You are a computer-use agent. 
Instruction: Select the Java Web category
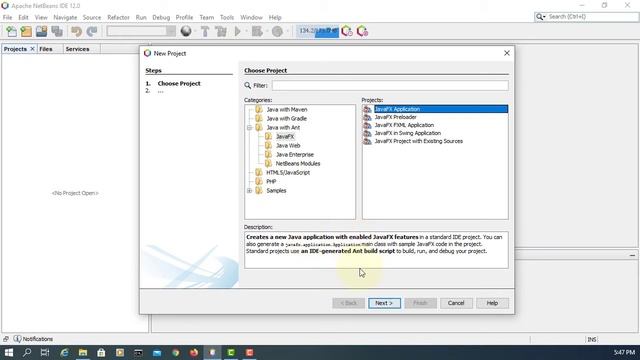point(288,146)
